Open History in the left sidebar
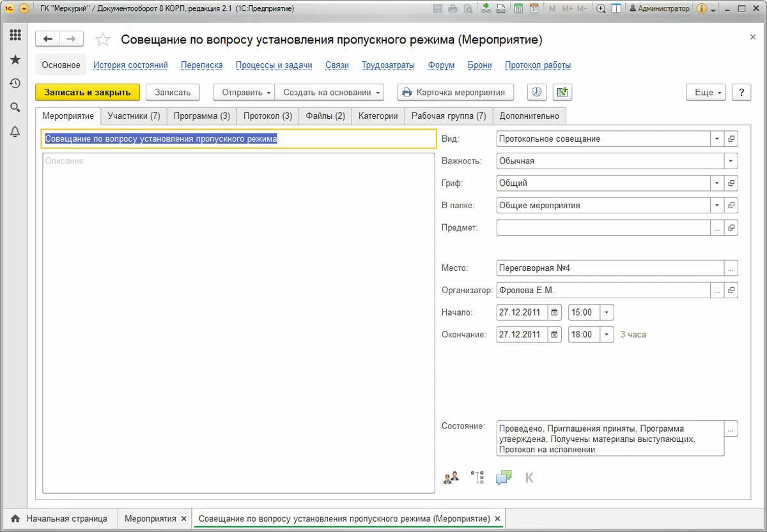The image size is (767, 532). [x=15, y=83]
